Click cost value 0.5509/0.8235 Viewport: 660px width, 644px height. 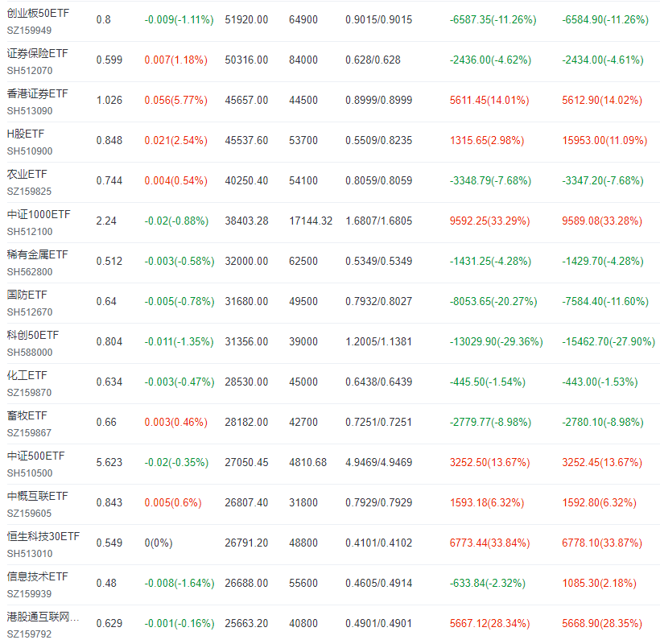click(379, 141)
